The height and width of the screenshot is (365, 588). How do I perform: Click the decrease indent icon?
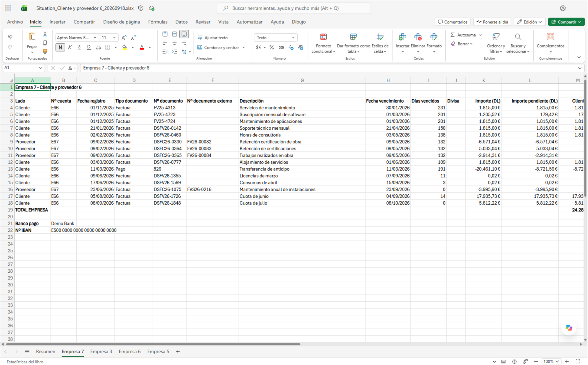[165, 52]
